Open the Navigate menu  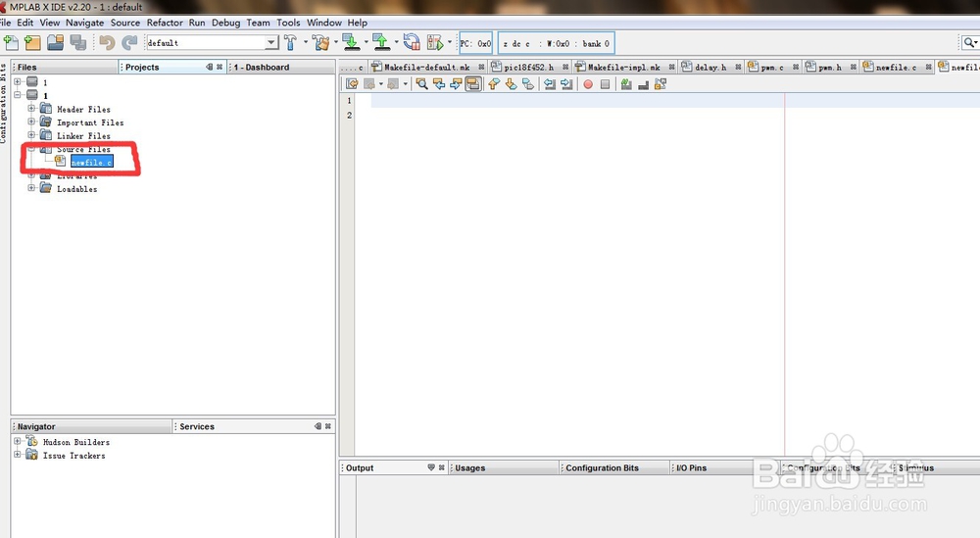[85, 23]
